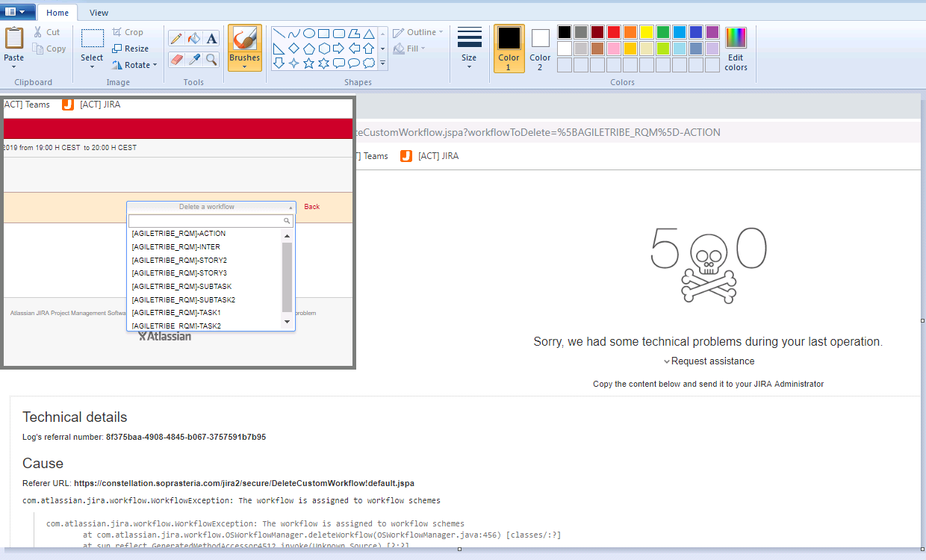Open the Rotate dropdown
926x560 pixels.
[135, 65]
